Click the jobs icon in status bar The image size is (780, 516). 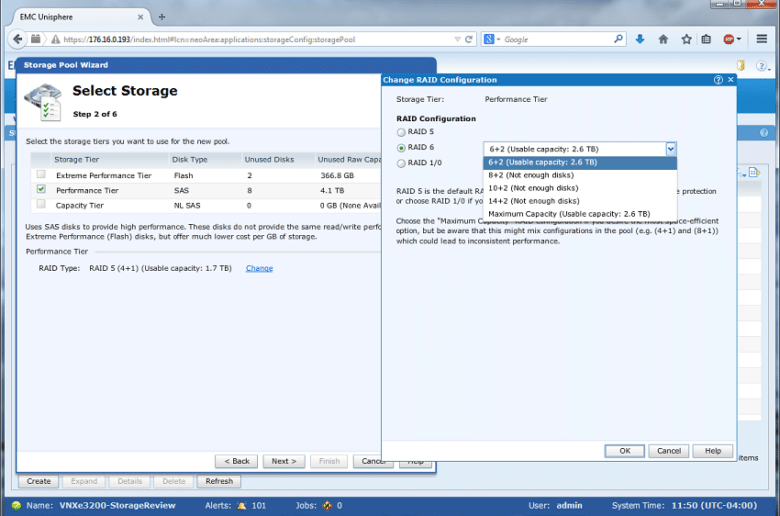327,506
